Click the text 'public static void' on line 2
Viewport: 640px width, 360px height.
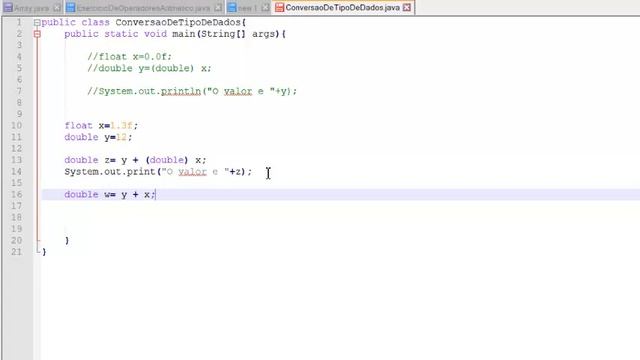click(x=116, y=34)
